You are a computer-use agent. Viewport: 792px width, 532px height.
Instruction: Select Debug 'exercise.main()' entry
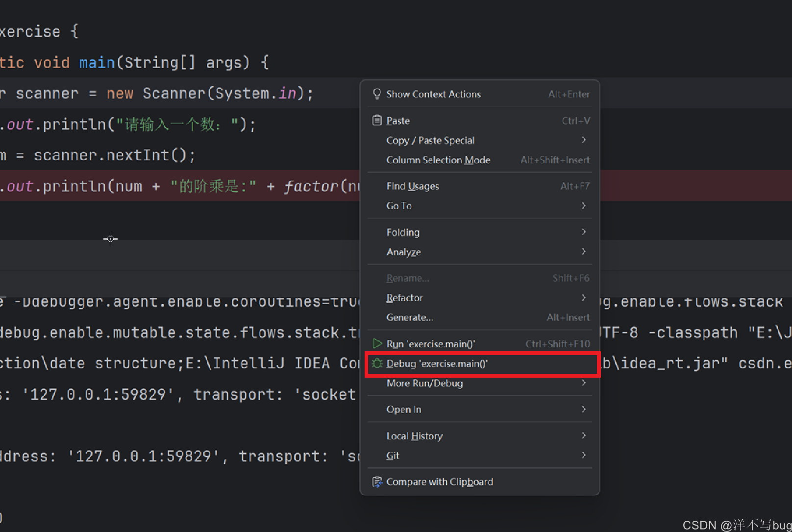click(x=480, y=363)
